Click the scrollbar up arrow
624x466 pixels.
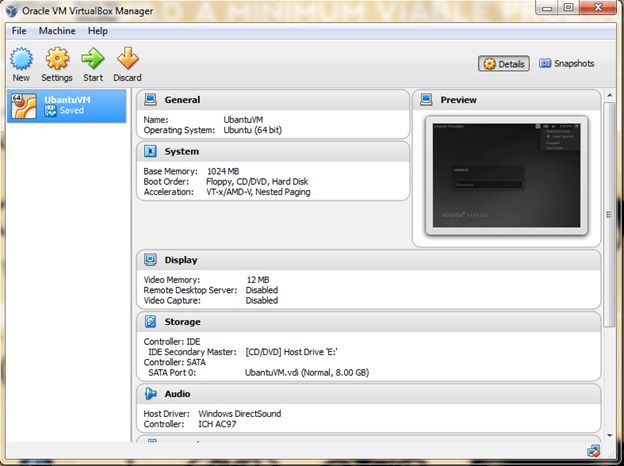[x=609, y=96]
